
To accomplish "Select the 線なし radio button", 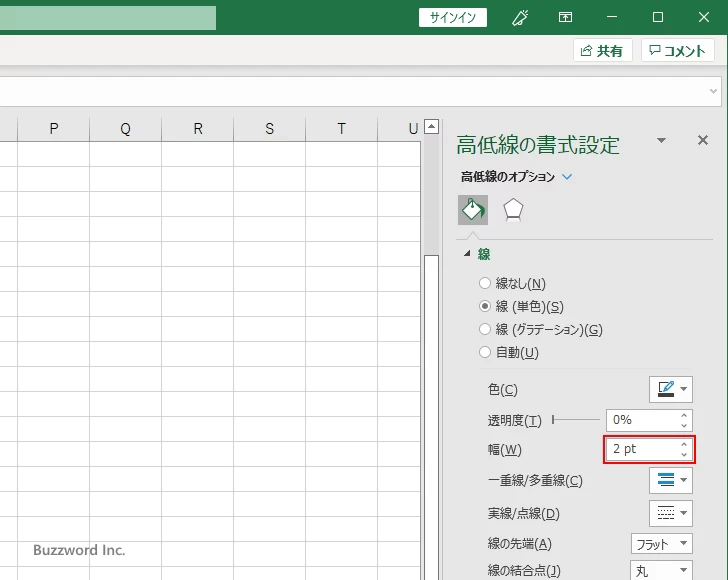I will (x=485, y=284).
